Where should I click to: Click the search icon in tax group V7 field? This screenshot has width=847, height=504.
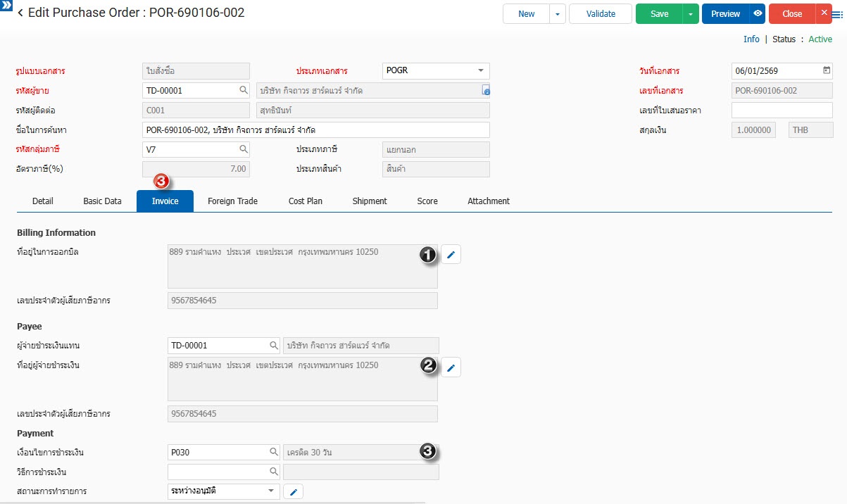coord(244,149)
